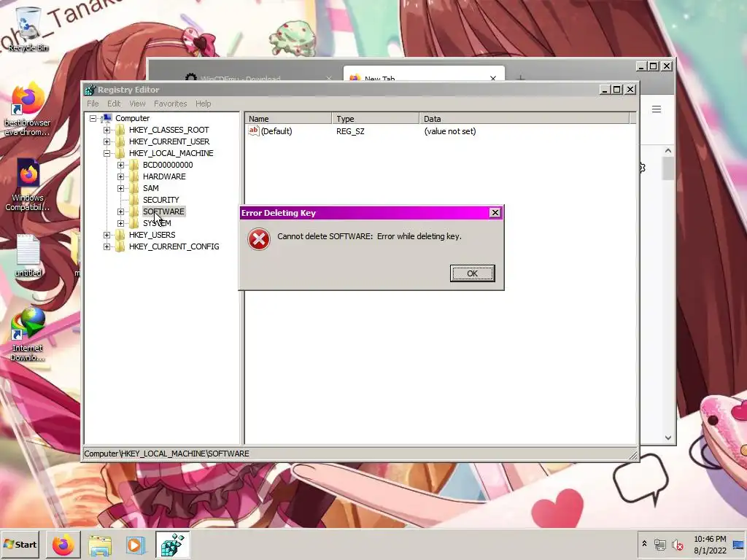Image resolution: width=747 pixels, height=560 pixels.
Task: Expand the HKEY_CLASSES_ROOT key
Action: pos(107,130)
